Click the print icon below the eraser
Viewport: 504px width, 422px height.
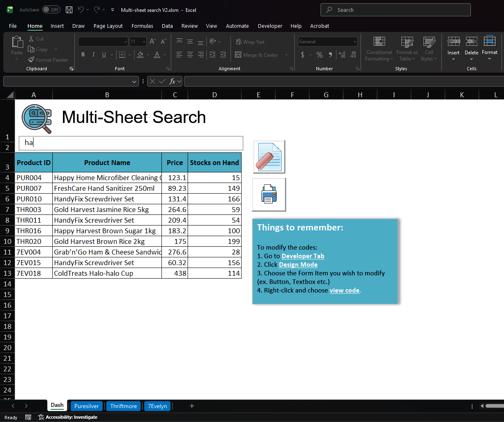point(269,195)
